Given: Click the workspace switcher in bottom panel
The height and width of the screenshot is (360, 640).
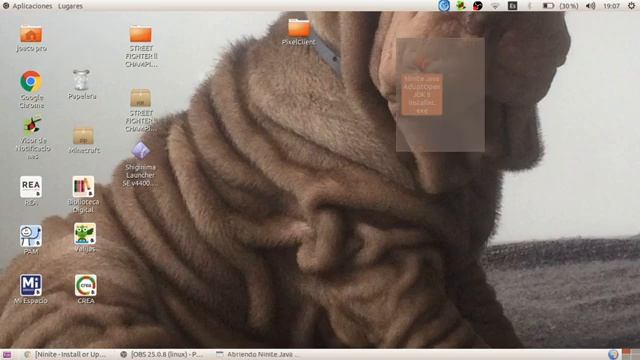Looking at the screenshot, I should (631, 354).
